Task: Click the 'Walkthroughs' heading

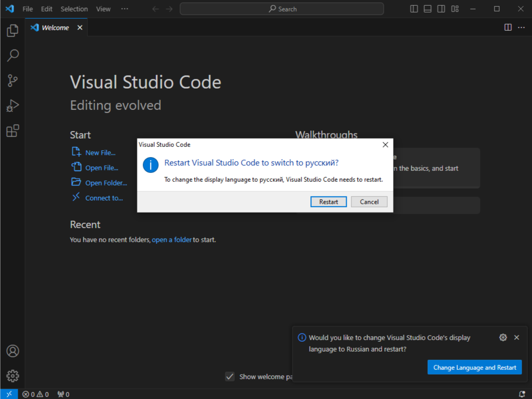Action: (326, 134)
